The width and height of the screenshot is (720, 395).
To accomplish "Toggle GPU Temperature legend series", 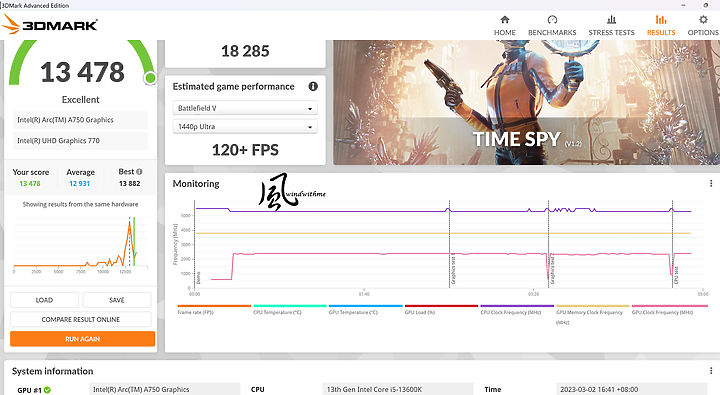I will tap(366, 310).
